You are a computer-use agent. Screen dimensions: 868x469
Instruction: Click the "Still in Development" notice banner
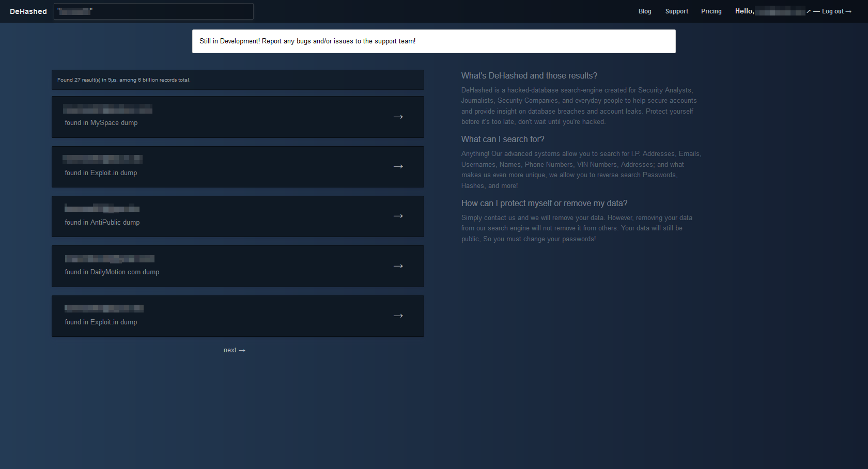[433, 41]
